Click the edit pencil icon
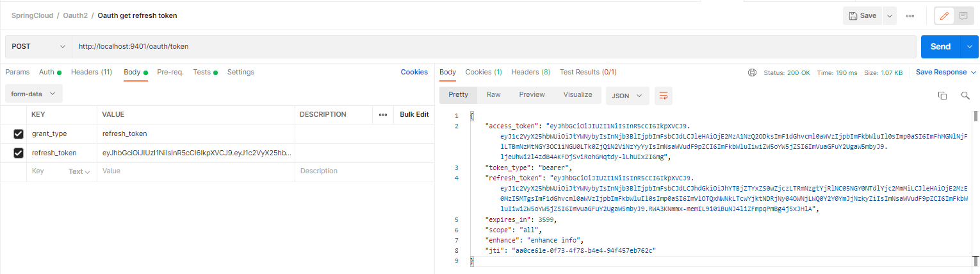980x274 pixels. (943, 16)
